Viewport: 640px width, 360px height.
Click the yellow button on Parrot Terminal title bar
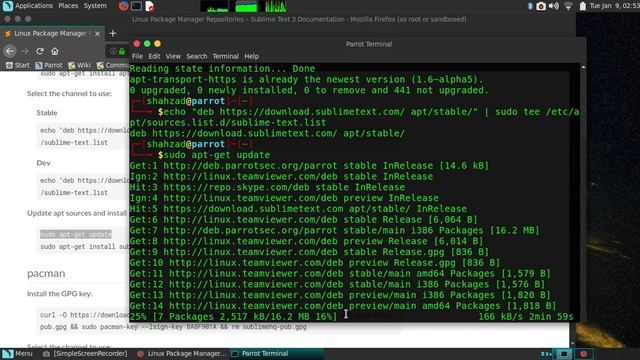157,44
